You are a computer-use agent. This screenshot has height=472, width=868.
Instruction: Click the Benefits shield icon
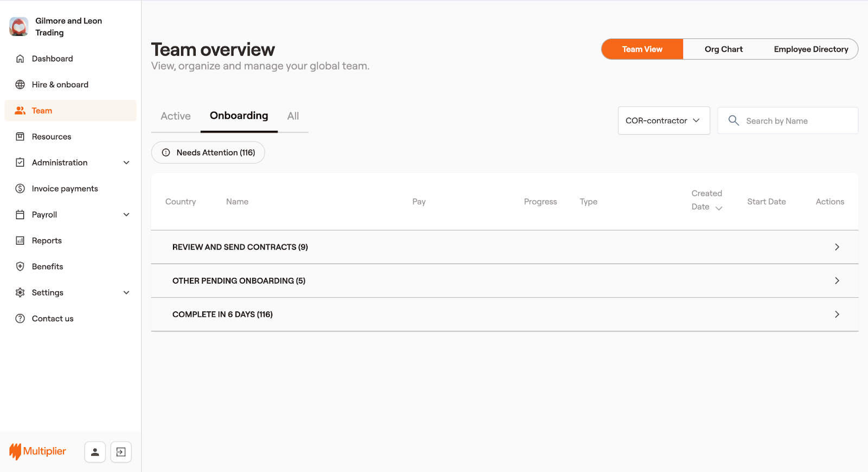point(20,266)
